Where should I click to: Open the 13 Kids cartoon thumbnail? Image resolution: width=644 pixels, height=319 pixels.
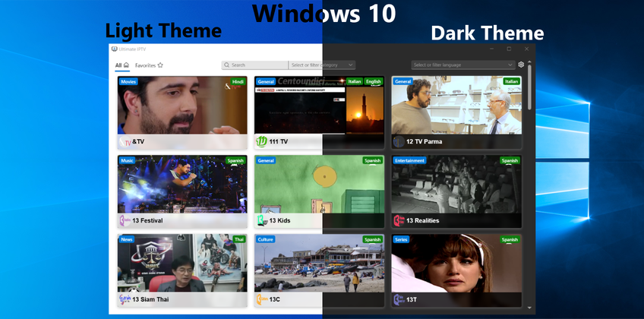(x=319, y=184)
